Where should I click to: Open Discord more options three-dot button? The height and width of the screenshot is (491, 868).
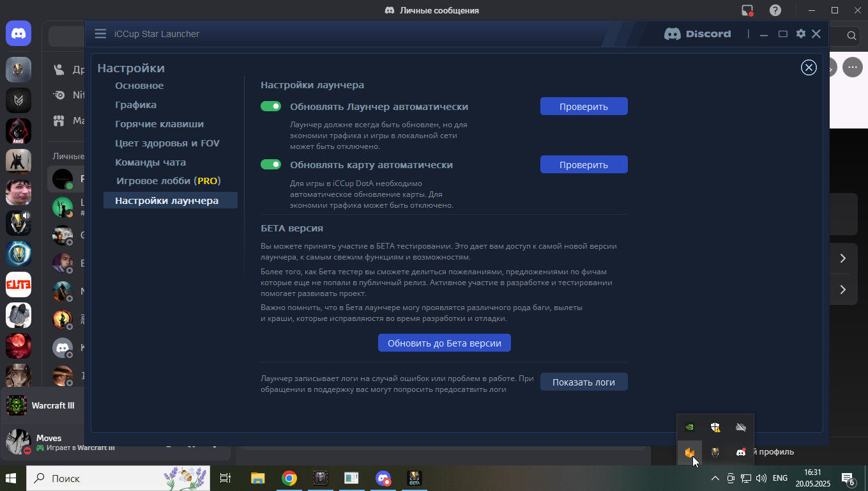point(852,67)
